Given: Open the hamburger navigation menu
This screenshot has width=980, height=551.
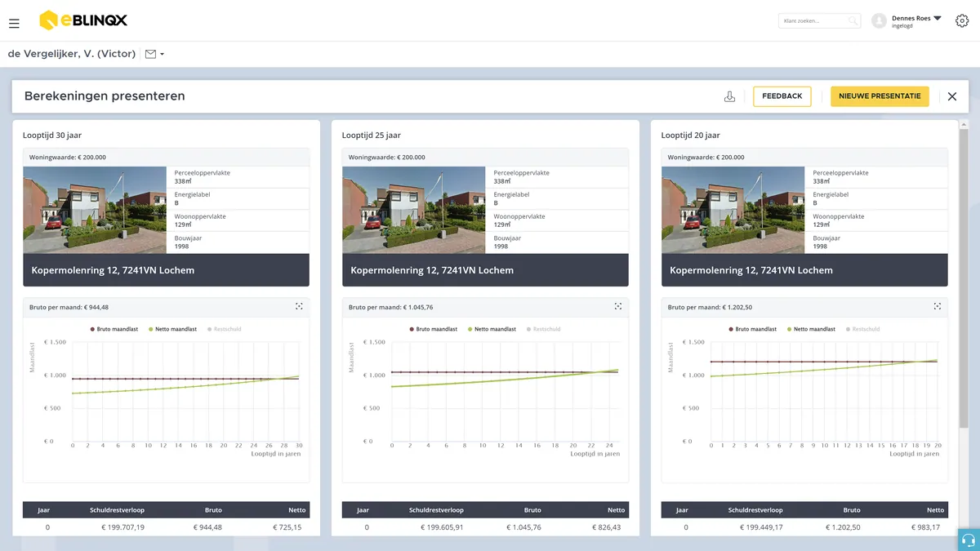Looking at the screenshot, I should coord(14,24).
